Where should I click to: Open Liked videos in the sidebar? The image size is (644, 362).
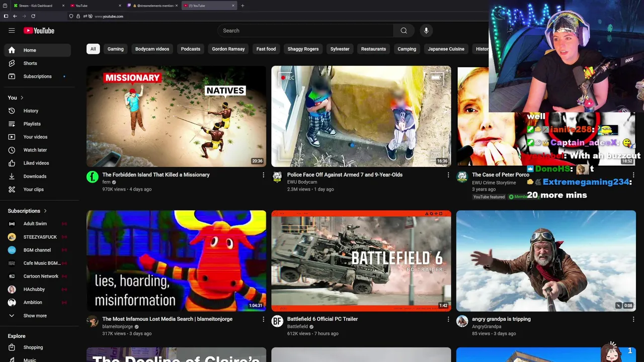click(x=37, y=163)
